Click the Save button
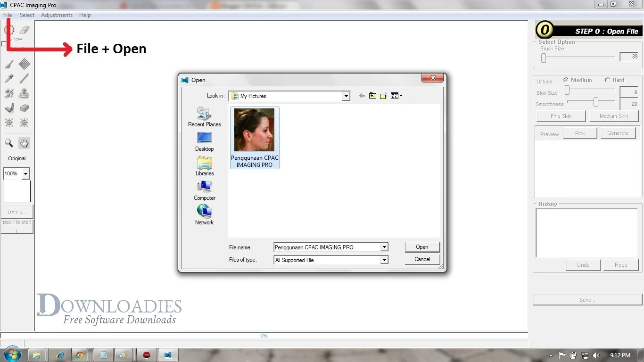The width and height of the screenshot is (644, 362). [587, 300]
